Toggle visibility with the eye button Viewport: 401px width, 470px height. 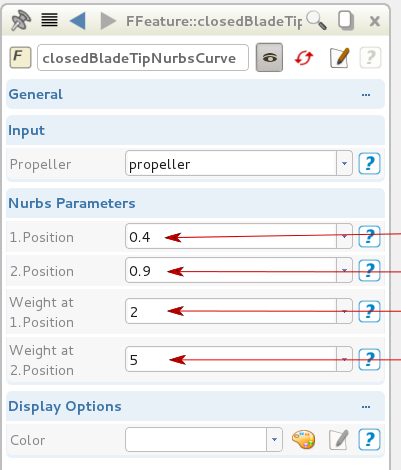click(269, 57)
